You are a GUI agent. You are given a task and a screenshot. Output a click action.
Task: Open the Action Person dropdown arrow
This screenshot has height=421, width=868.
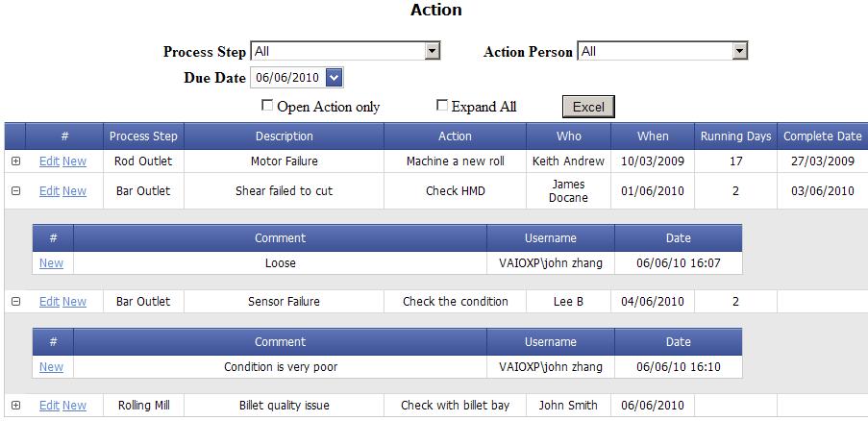pyautogui.click(x=739, y=52)
